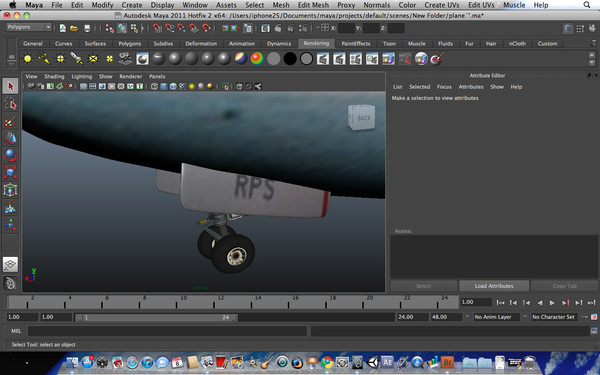Choose the Soft Modification tool
600x375 pixels.
pyautogui.click(x=10, y=207)
